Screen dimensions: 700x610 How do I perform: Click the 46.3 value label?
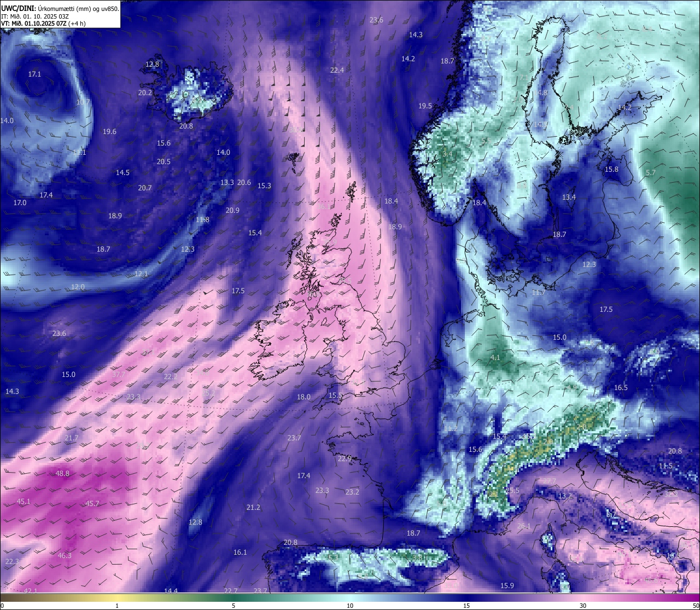65,555
